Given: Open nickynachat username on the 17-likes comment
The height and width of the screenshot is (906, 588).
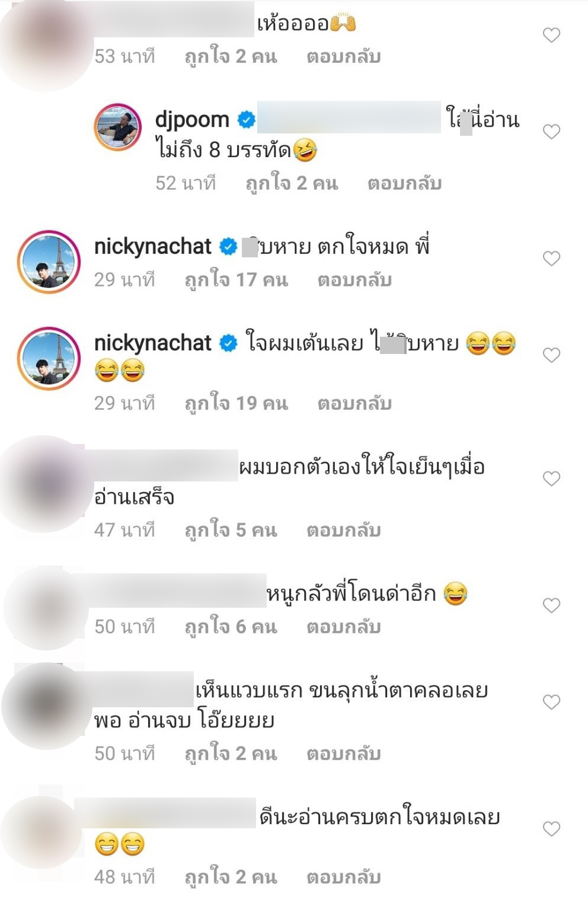Looking at the screenshot, I should pos(153,246).
